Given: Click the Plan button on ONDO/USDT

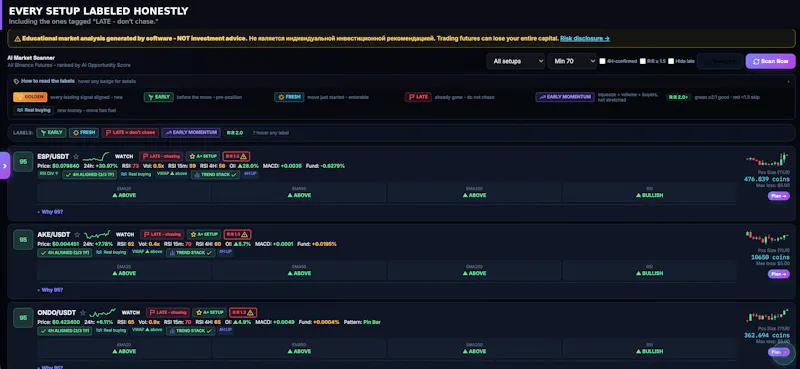Looking at the screenshot, I should coord(779,352).
